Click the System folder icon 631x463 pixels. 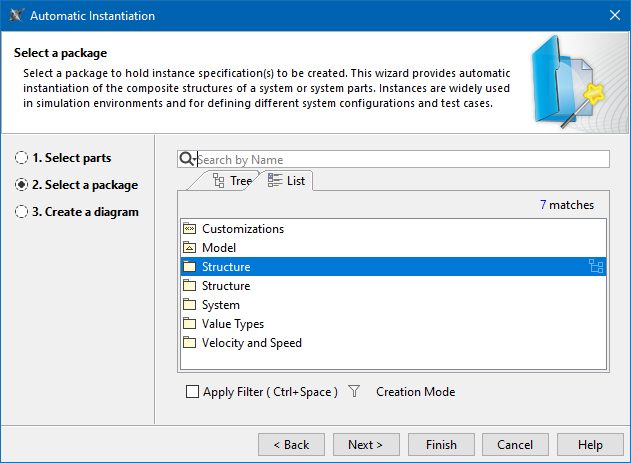coord(190,305)
